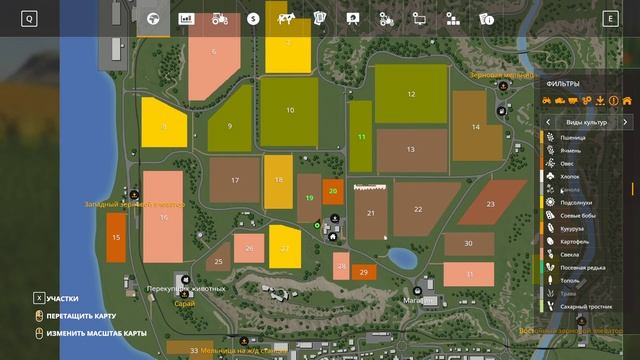Select Мельница на ж/д станции icon
Image resolution: width=640 pixels, height=360 pixels.
[244, 341]
